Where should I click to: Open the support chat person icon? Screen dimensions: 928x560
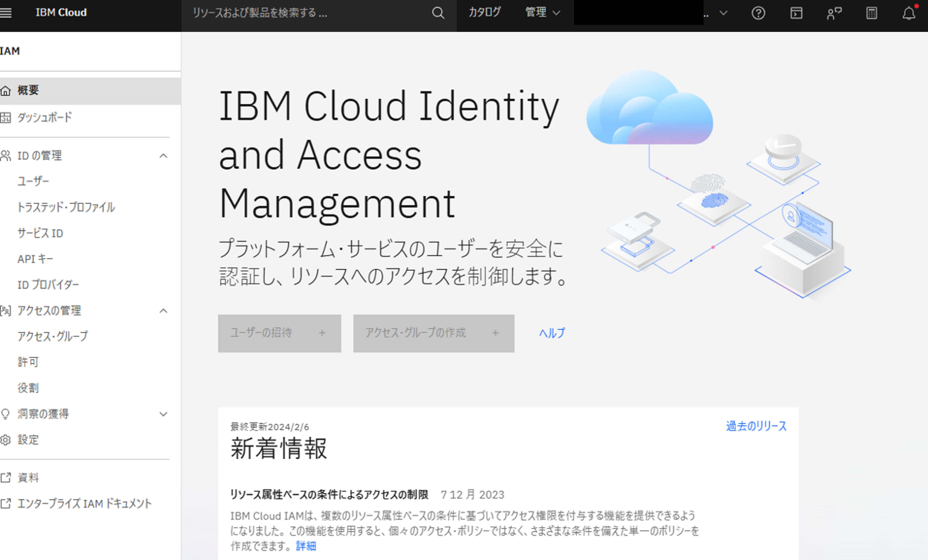tap(834, 13)
